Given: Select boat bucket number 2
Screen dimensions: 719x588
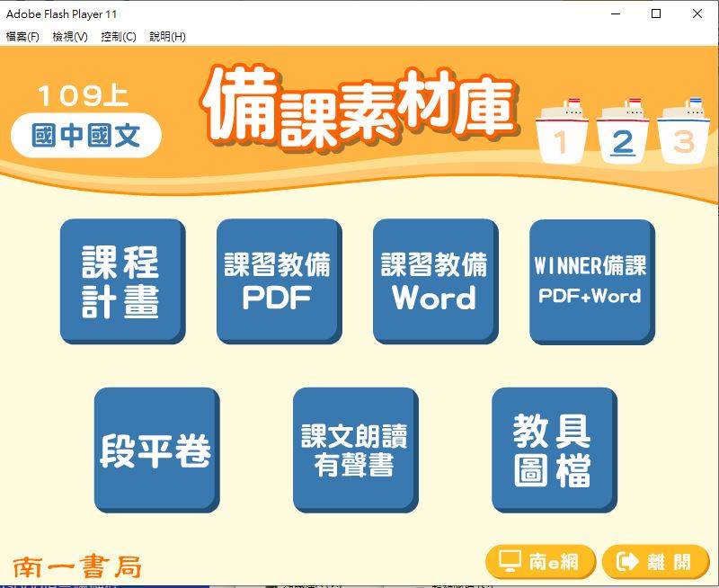Looking at the screenshot, I should pos(622,132).
